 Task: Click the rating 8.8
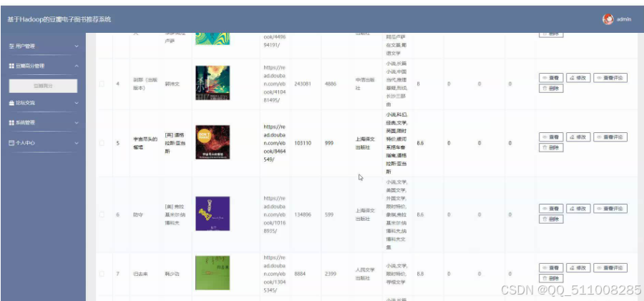click(x=420, y=274)
